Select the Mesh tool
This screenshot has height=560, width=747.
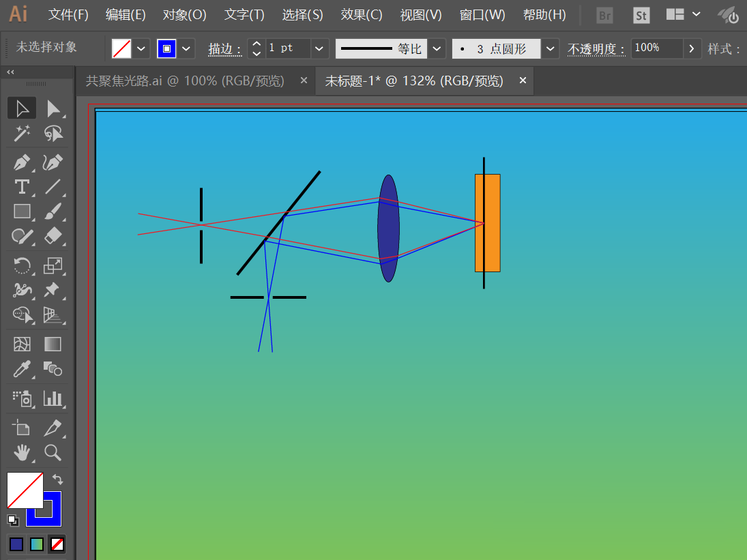(x=21, y=344)
